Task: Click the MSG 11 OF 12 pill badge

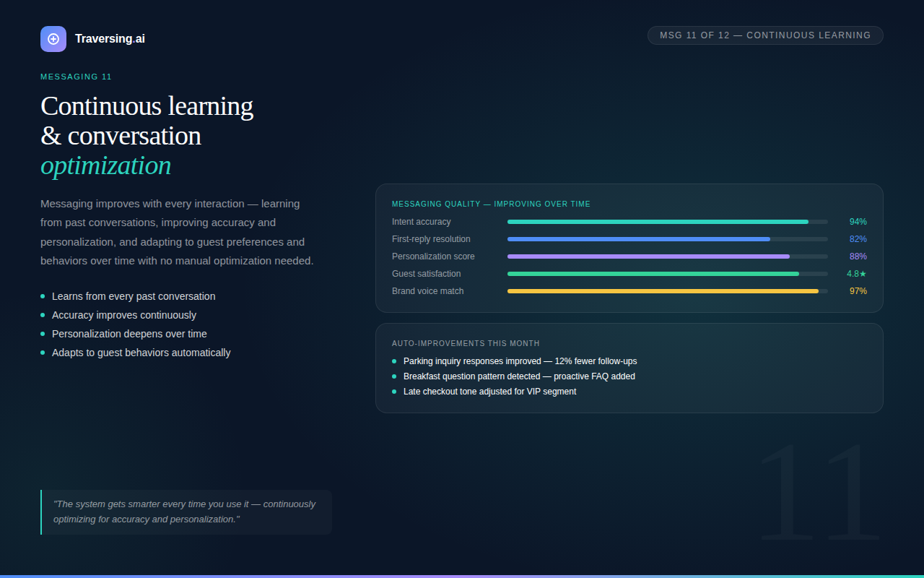Action: [x=765, y=35]
